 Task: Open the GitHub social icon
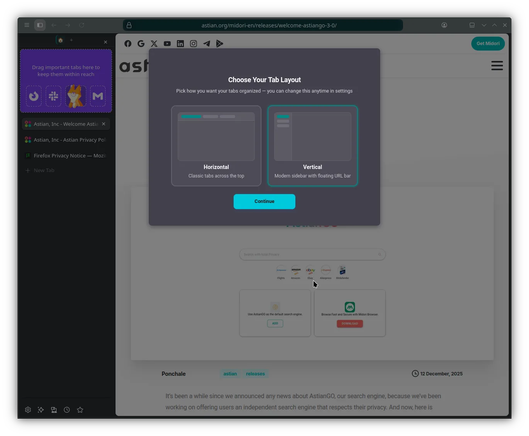tap(128, 44)
